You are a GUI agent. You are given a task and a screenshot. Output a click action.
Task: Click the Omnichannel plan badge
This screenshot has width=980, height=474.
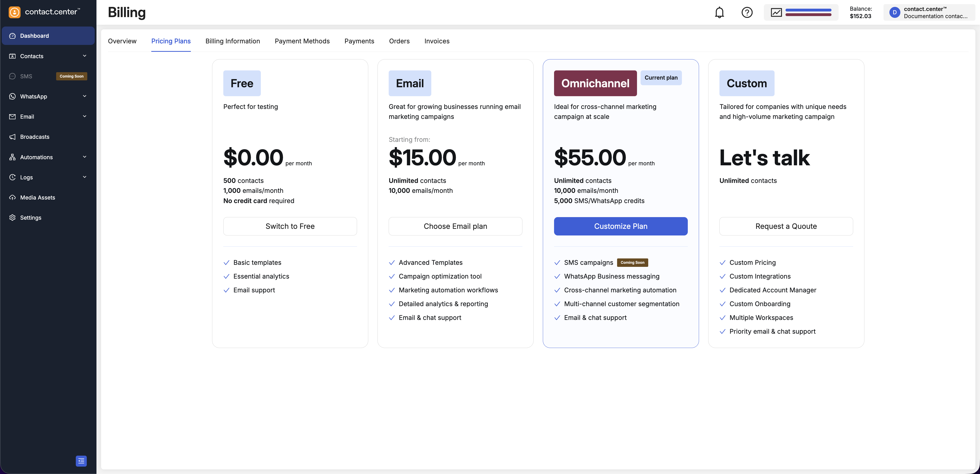(x=595, y=83)
